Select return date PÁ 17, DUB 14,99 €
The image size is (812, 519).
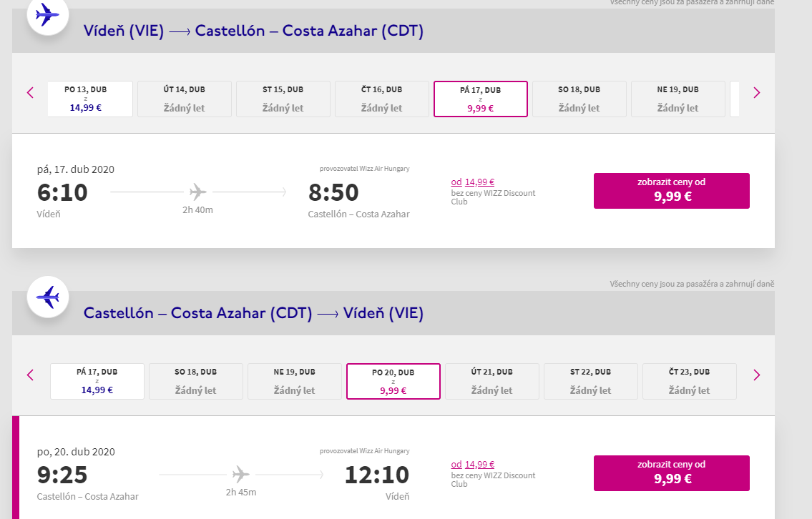(97, 381)
